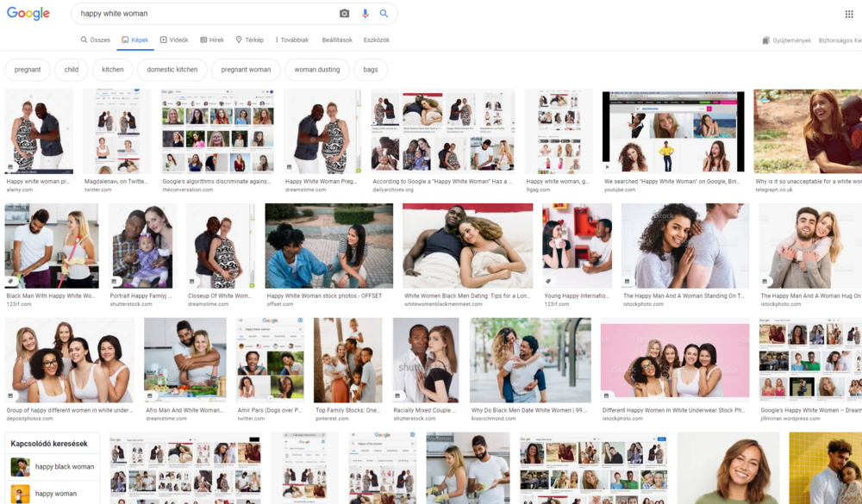This screenshot has height=504, width=862.
Task: Click the blue magnifier search icon
Action: click(x=384, y=13)
